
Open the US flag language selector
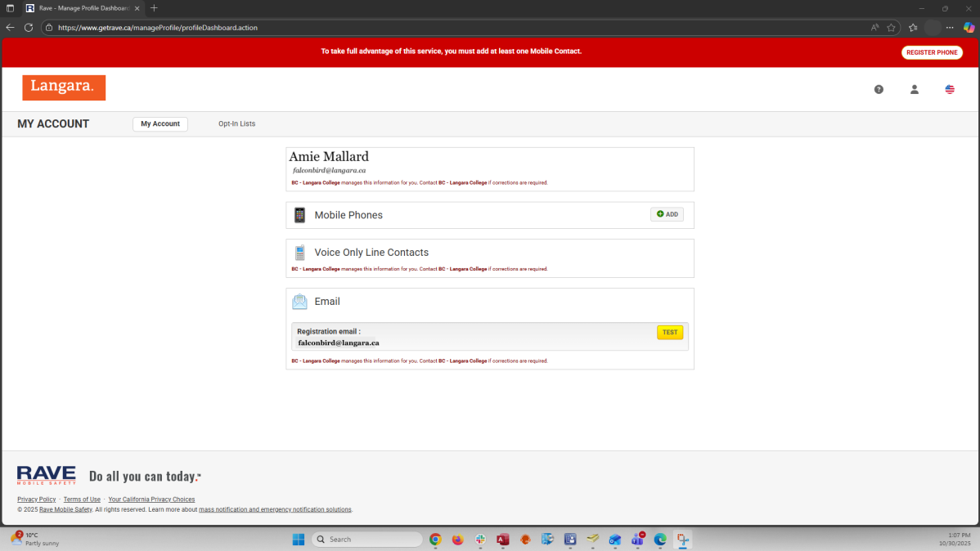point(950,89)
